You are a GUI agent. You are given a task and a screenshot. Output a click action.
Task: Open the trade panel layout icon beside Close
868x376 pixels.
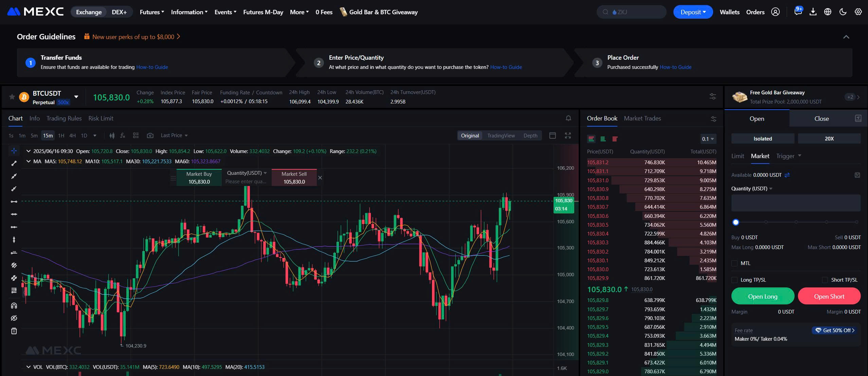[858, 118]
